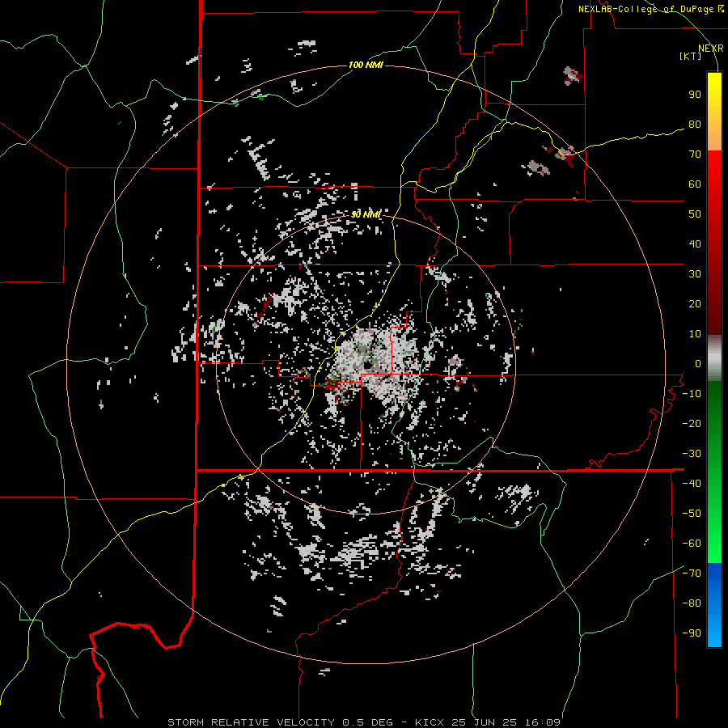Click the -80 scale label
Image resolution: width=728 pixels, height=728 pixels.
(692, 603)
